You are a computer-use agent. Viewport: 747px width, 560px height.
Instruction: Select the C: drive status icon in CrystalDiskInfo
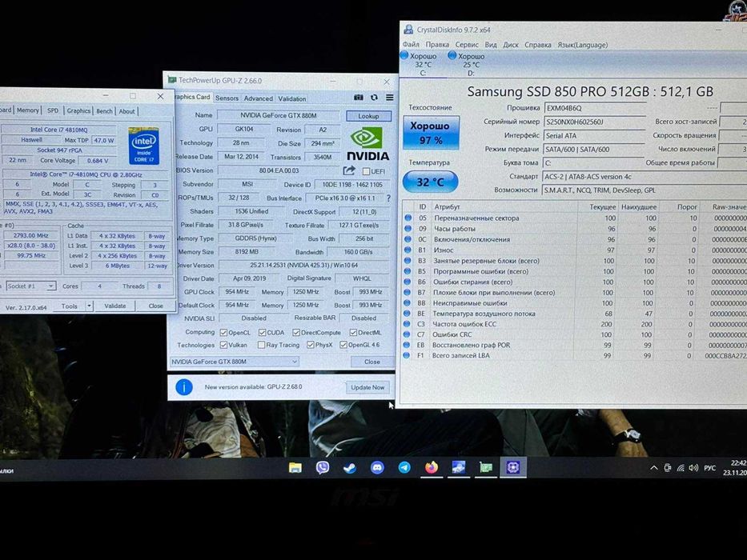point(404,56)
